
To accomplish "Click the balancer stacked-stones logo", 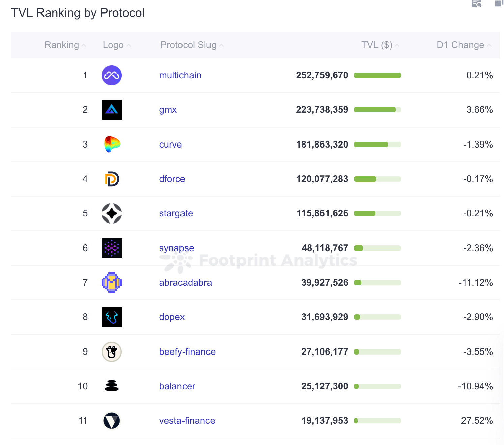I will [111, 386].
